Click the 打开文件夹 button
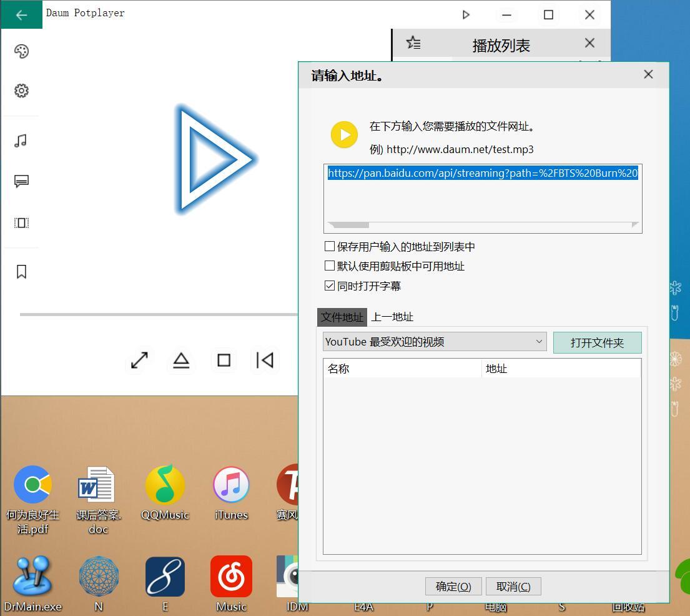Viewport: 690px width, 616px height. (x=597, y=342)
